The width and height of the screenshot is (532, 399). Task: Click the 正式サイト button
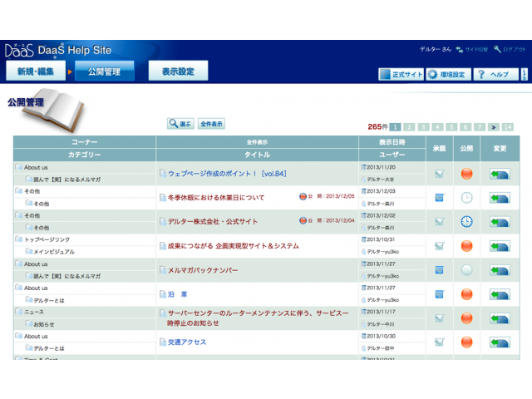coord(401,74)
